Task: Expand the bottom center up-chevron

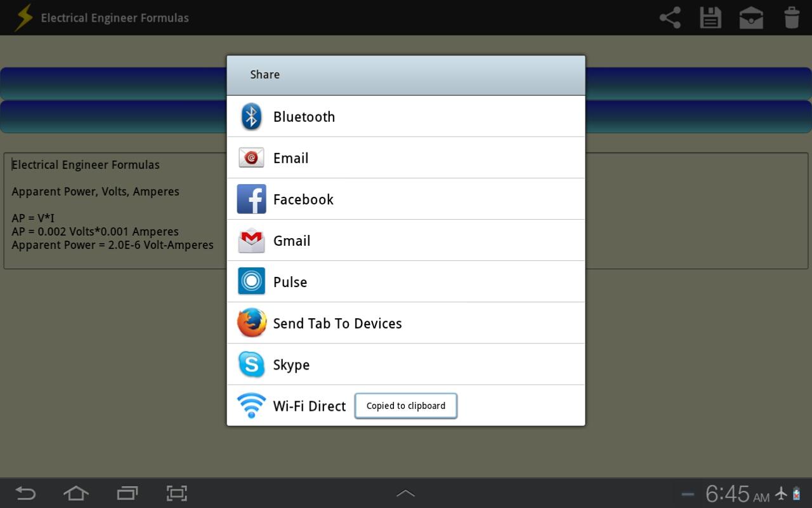Action: (405, 493)
